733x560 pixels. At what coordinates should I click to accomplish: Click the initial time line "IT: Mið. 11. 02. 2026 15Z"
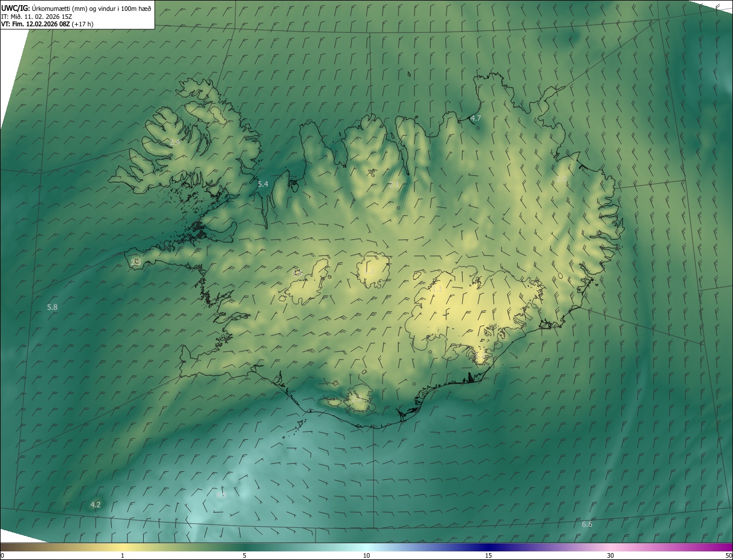point(36,16)
